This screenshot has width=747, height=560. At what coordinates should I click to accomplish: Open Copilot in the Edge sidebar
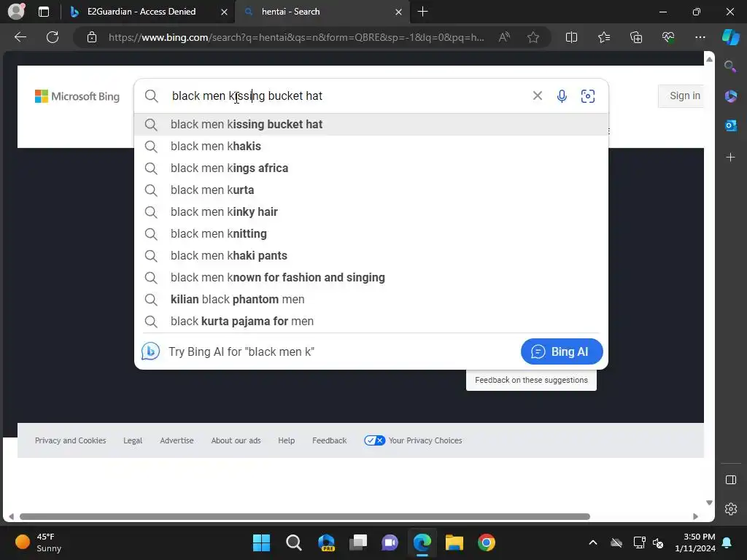(730, 37)
